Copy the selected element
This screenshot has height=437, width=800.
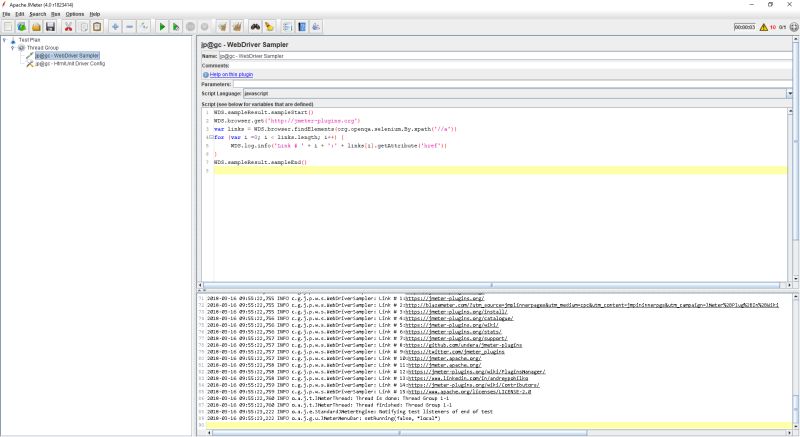point(83,27)
